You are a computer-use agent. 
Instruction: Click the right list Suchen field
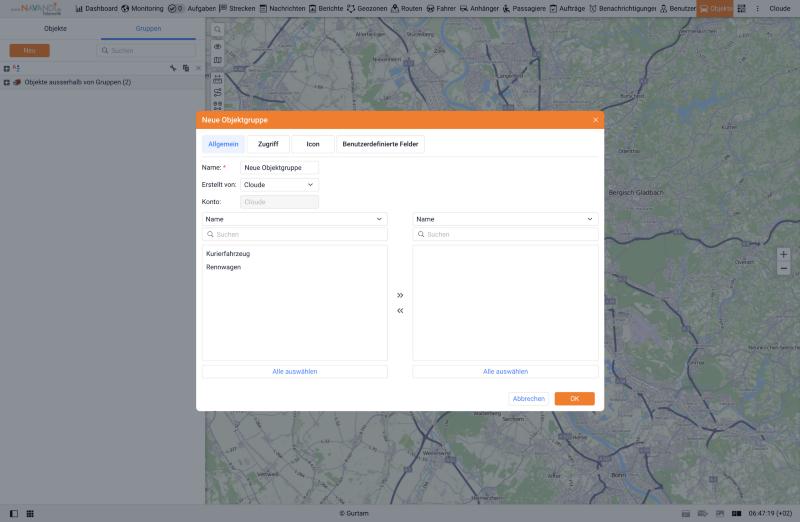pyautogui.click(x=505, y=234)
